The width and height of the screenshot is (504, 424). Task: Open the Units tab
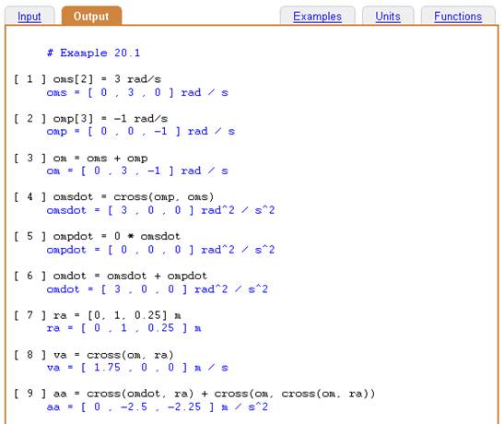coord(388,16)
